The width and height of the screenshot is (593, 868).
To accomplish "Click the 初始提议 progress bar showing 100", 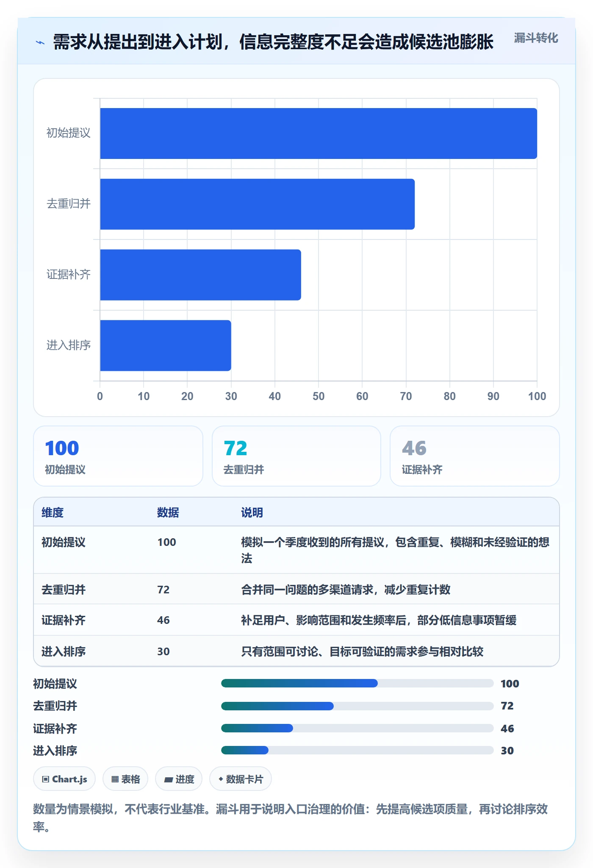I will (357, 683).
